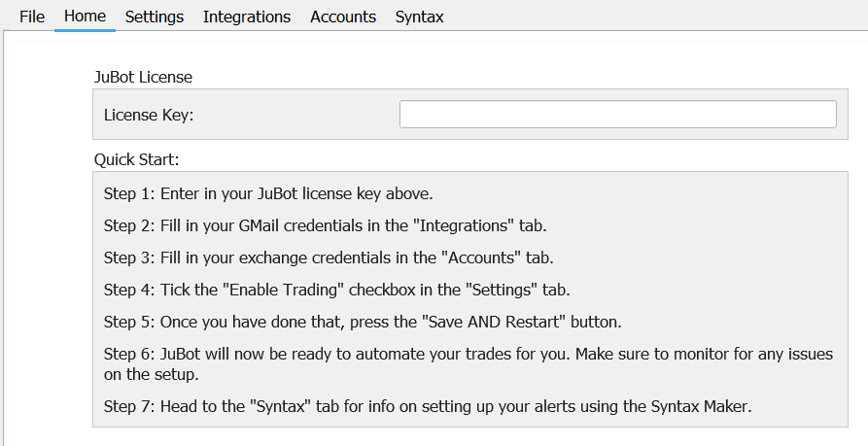Open the File menu
This screenshot has width=868, height=446.
coord(31,17)
